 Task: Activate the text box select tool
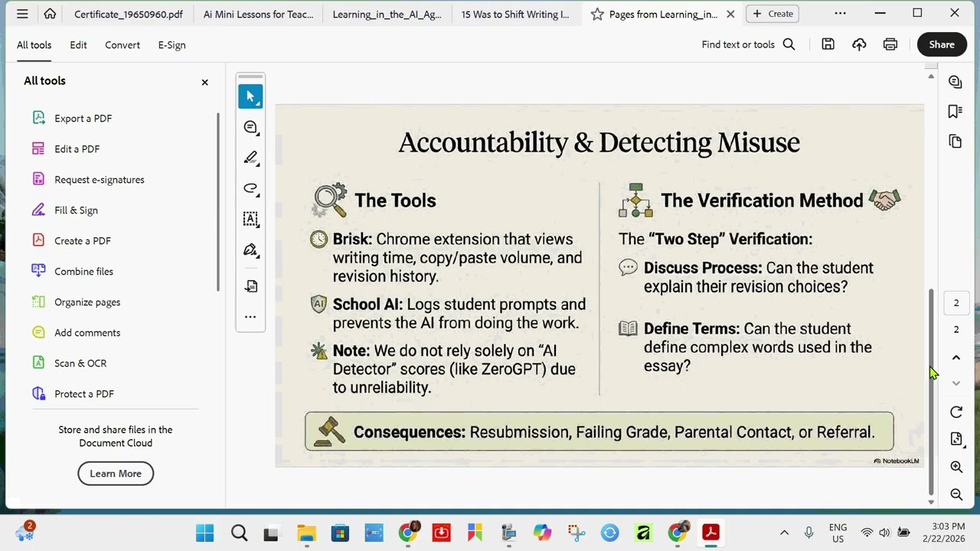click(250, 219)
